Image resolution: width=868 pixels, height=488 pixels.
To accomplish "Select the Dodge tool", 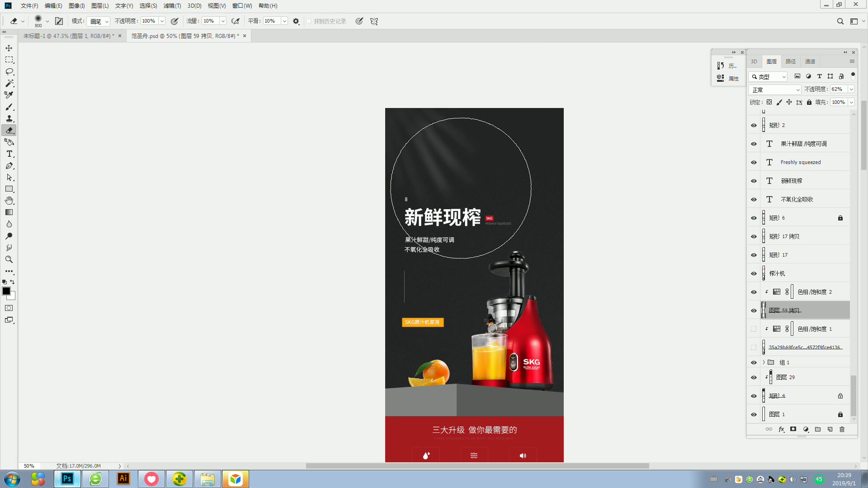I will point(9,236).
